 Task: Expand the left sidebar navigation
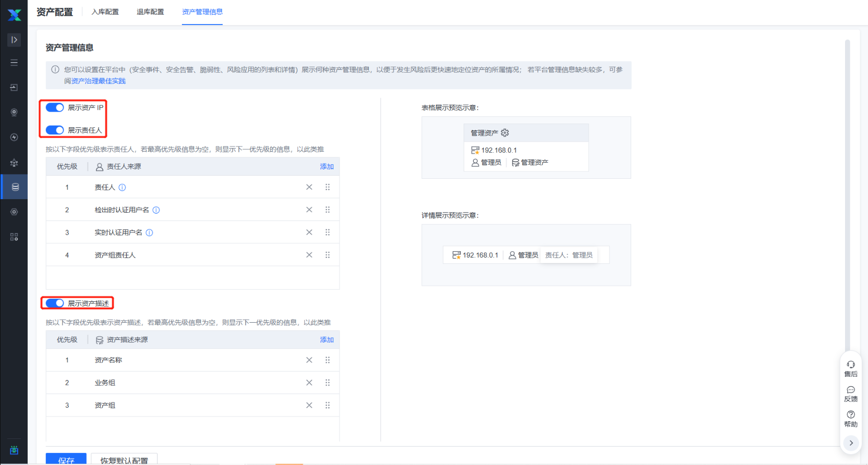click(14, 40)
